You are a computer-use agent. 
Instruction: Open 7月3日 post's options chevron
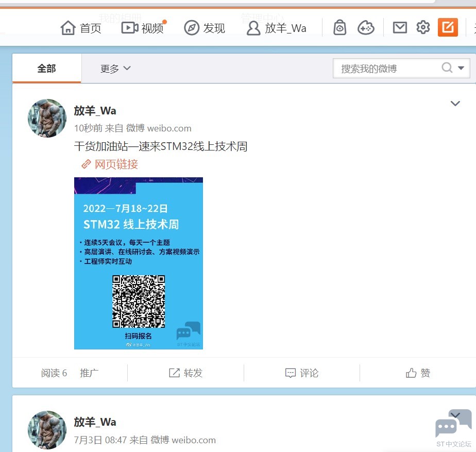click(455, 415)
